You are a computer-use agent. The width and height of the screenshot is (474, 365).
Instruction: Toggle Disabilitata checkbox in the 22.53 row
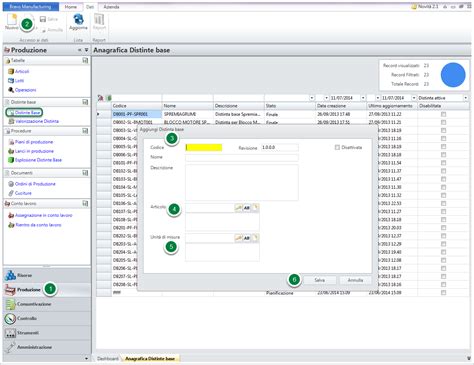point(443,203)
